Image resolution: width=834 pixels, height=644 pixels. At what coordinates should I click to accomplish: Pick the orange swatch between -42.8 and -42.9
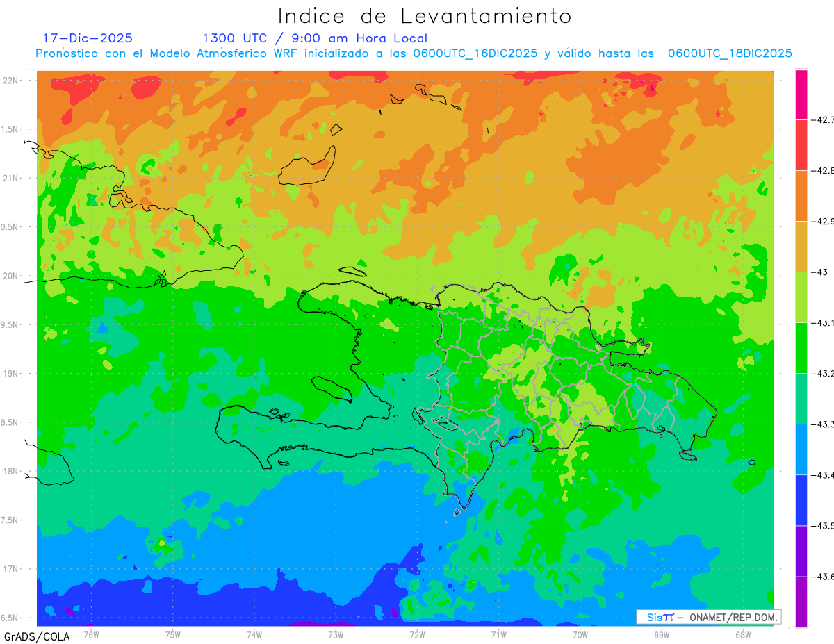801,195
